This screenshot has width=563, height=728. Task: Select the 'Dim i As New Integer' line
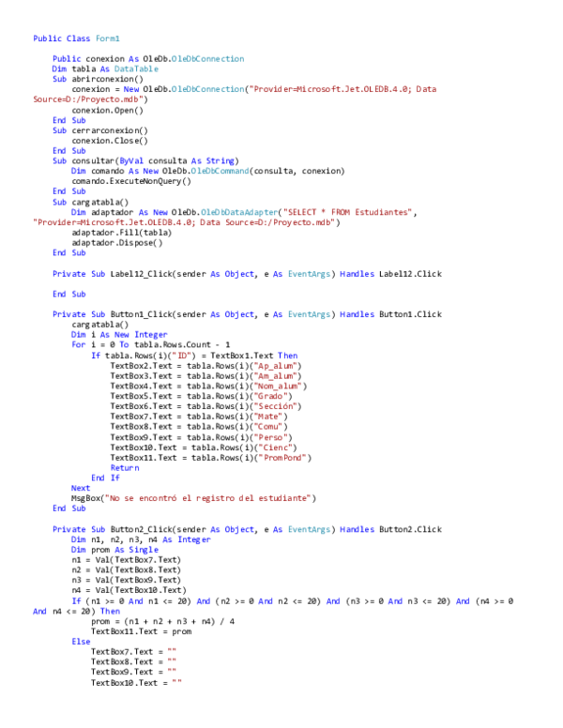(x=119, y=334)
